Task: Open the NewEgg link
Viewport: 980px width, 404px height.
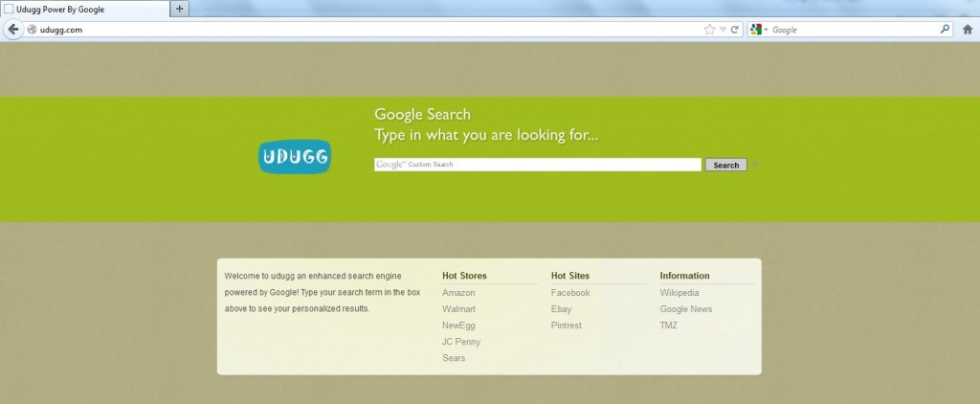Action: coord(458,325)
